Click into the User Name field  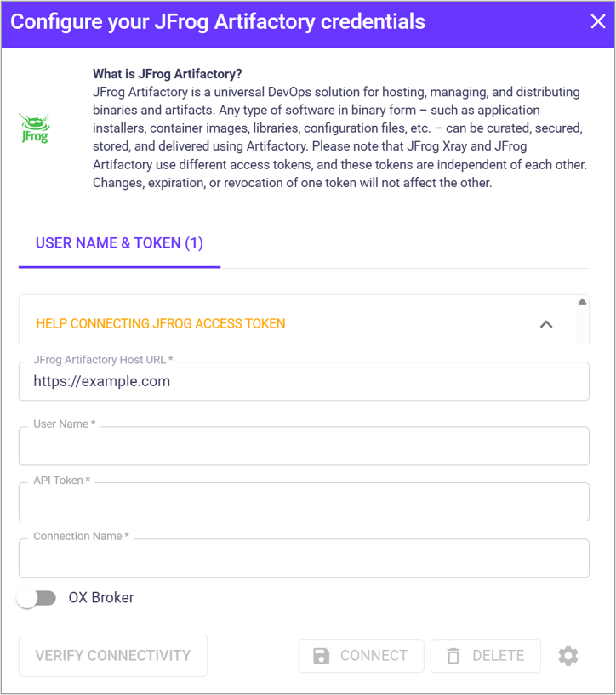(x=304, y=447)
